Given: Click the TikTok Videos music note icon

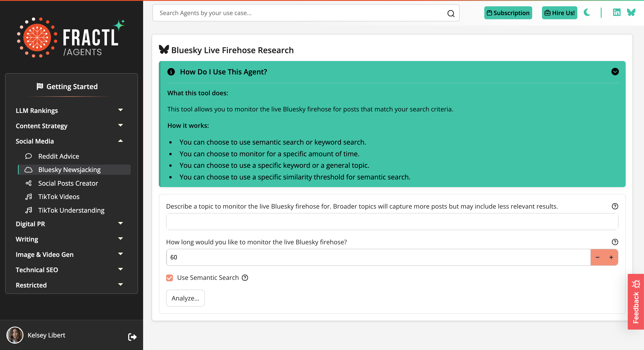Looking at the screenshot, I should coord(29,196).
